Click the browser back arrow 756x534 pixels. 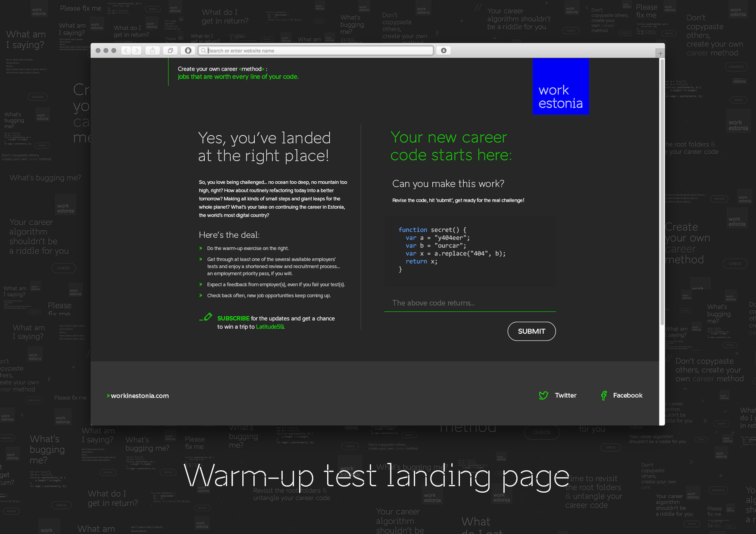pos(126,51)
